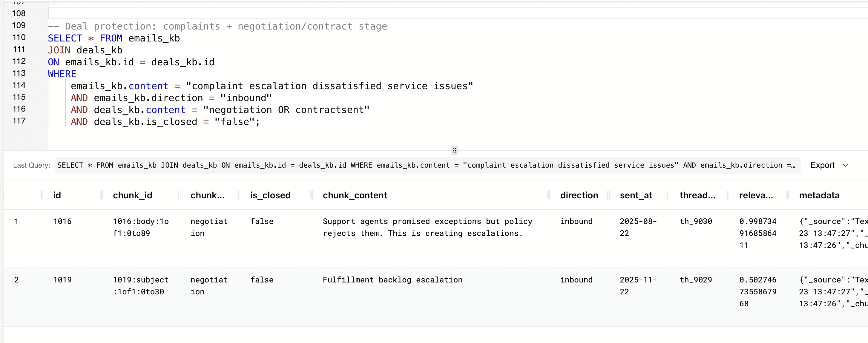The width and height of the screenshot is (868, 343).
Task: Select the chunk_content column header
Action: coord(355,195)
